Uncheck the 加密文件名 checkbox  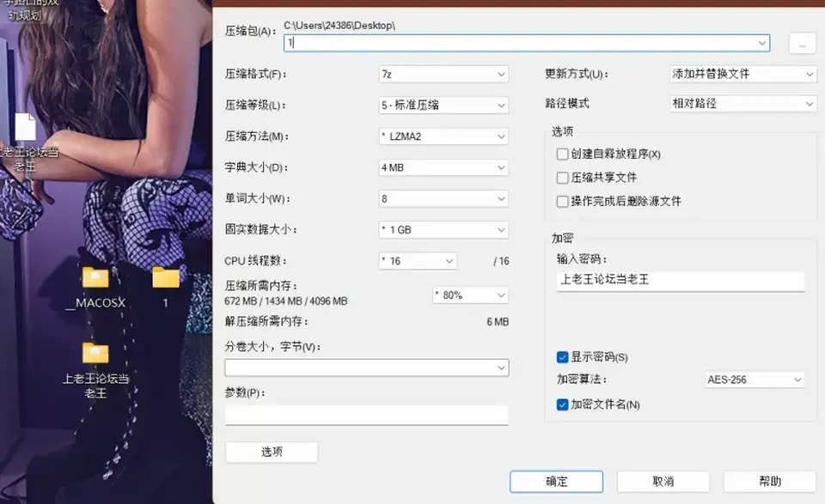tap(562, 404)
